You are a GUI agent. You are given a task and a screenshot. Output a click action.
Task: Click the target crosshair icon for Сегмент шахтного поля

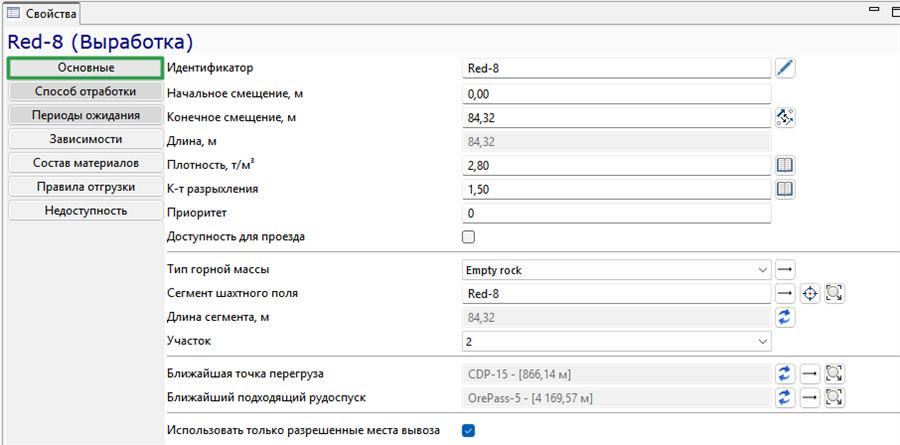pyautogui.click(x=810, y=293)
